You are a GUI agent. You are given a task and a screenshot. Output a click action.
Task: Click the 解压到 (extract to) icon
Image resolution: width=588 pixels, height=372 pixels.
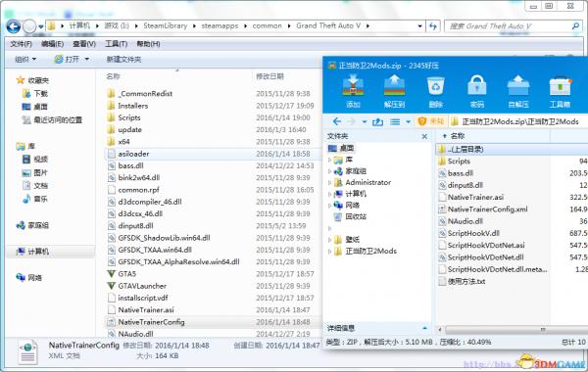point(394,91)
